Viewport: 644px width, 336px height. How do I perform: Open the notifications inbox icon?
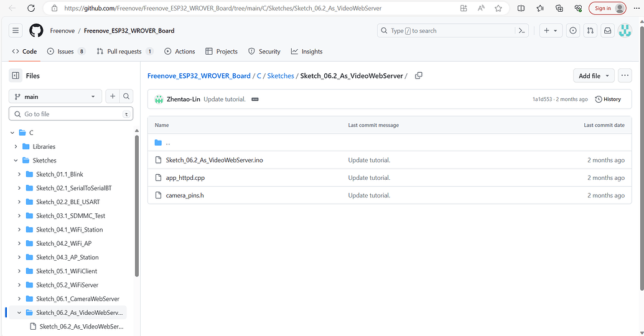pyautogui.click(x=607, y=30)
